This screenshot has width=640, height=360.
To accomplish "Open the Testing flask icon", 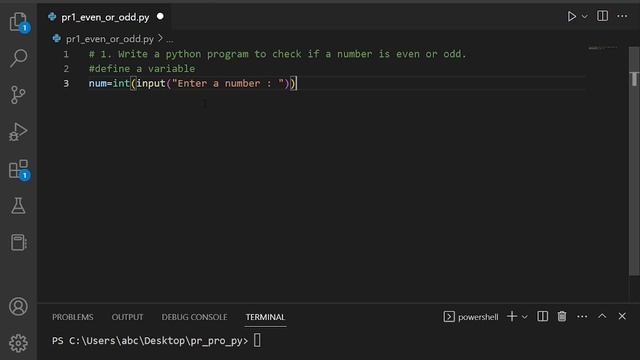I will [x=18, y=206].
